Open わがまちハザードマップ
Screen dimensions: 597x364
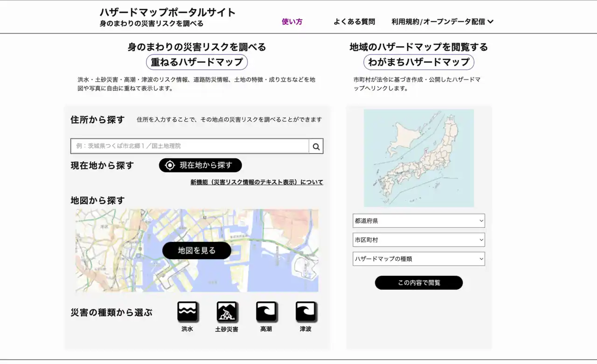[x=418, y=62]
